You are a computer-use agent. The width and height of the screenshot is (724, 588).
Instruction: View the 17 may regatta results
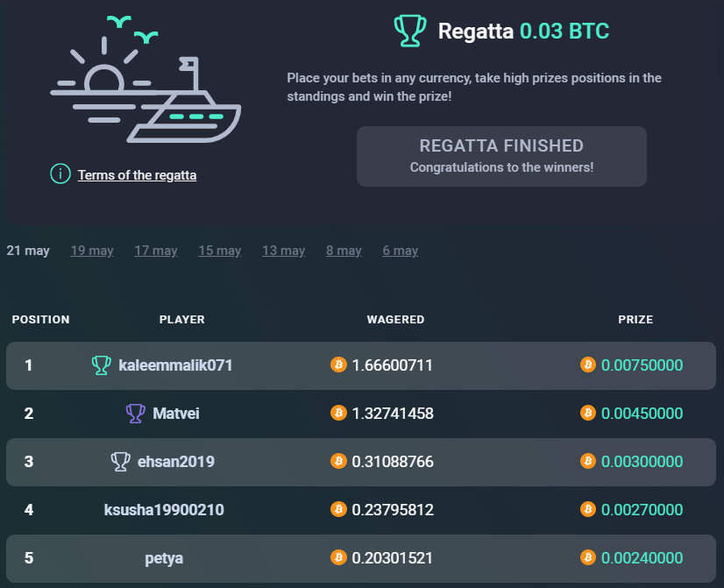[156, 251]
